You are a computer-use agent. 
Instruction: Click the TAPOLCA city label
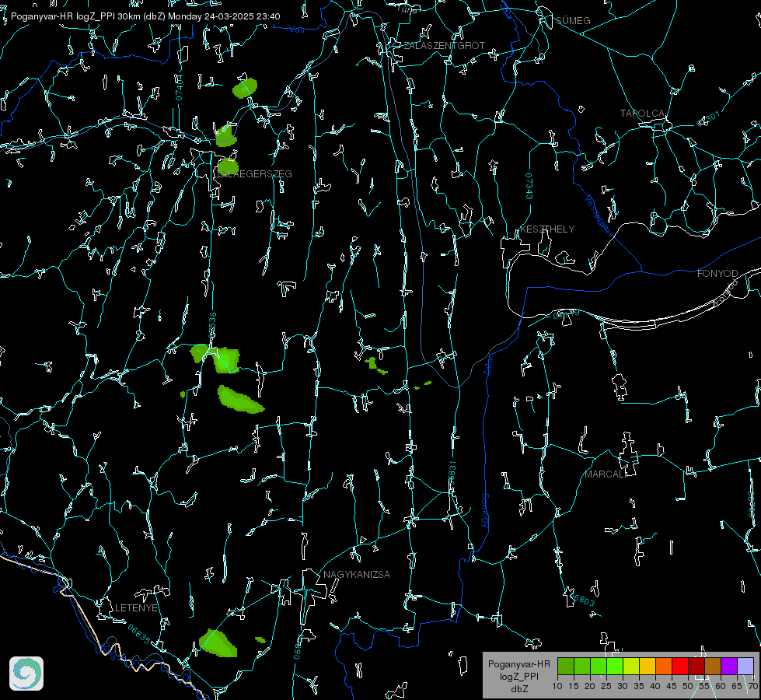pyautogui.click(x=642, y=113)
